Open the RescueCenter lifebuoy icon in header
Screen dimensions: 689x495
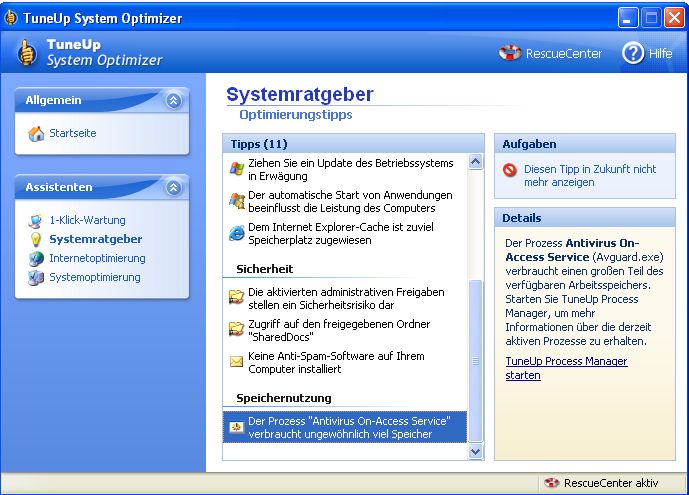[x=510, y=53]
